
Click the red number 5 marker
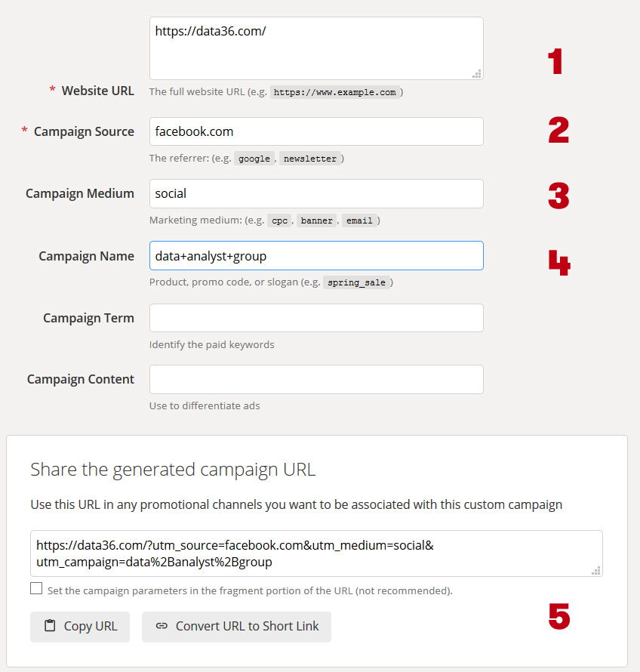pos(559,618)
